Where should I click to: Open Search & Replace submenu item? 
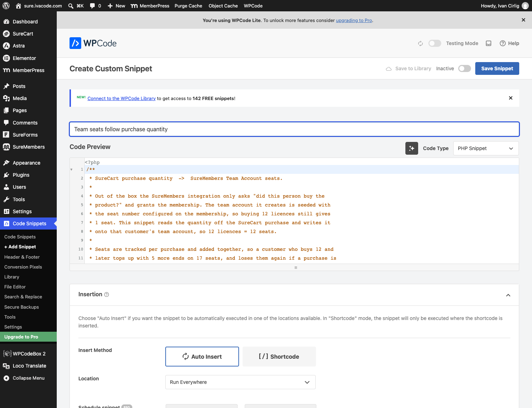click(23, 297)
